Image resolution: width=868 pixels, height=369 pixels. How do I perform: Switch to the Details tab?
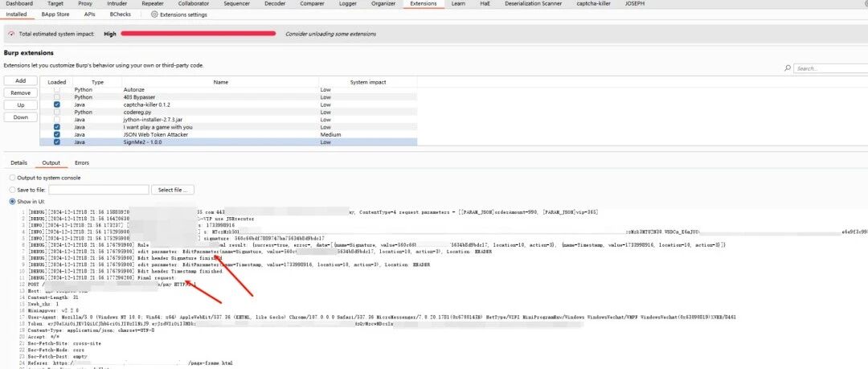[18, 163]
